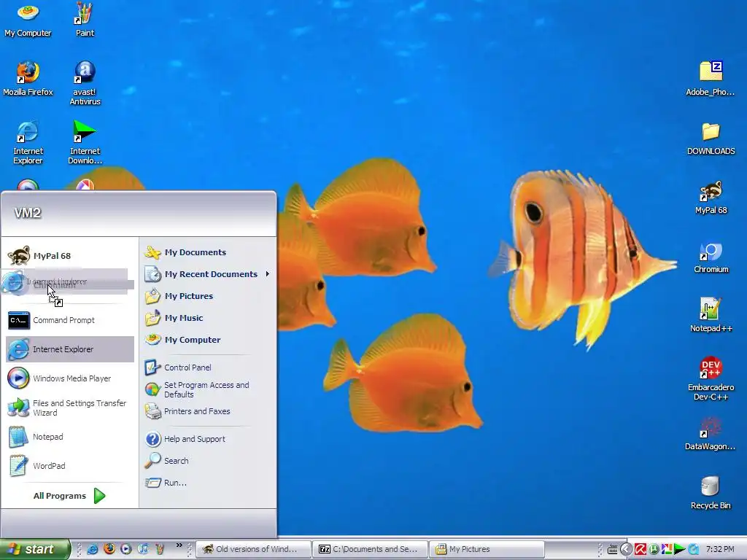Open the DOWNLOADS folder on desktop
747x560 pixels.
coord(711,138)
